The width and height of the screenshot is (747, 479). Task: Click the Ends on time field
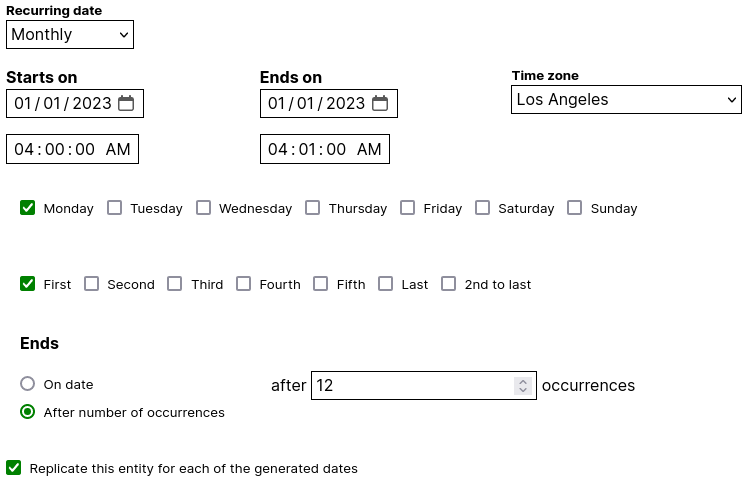pos(325,149)
